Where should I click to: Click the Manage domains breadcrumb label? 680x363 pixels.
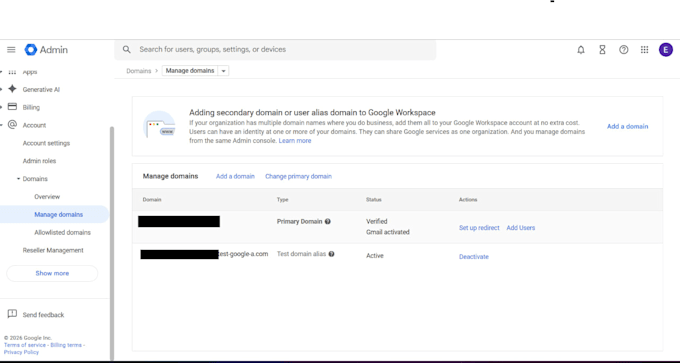[190, 71]
